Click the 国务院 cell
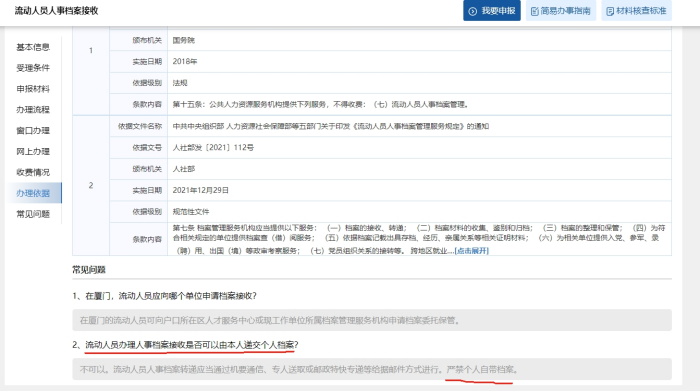 coord(419,40)
